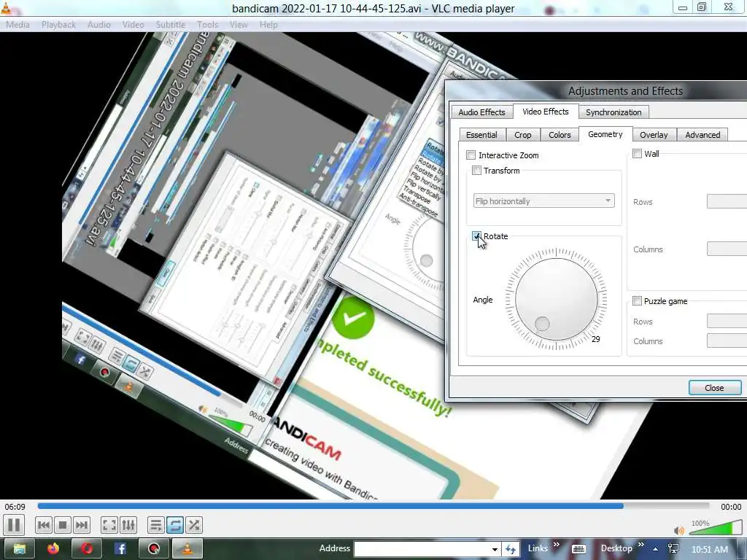Close the Adjustments and Effects dialog
The width and height of the screenshot is (747, 560).
715,388
